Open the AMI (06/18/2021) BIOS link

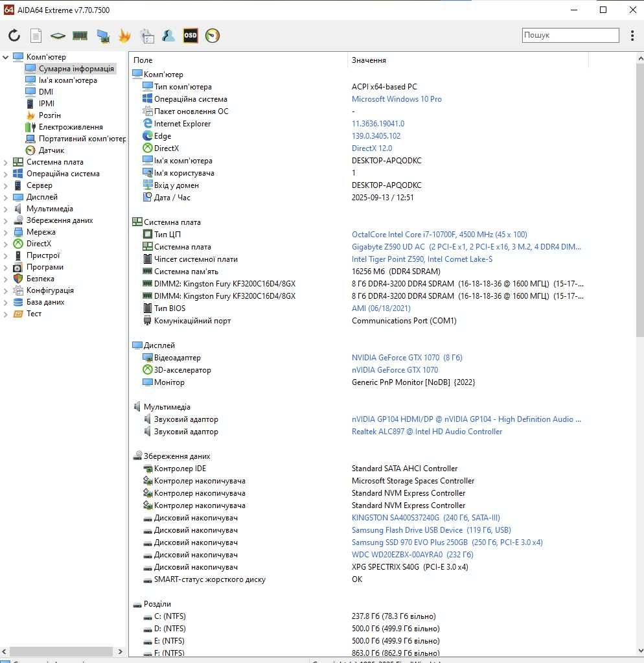tap(381, 308)
